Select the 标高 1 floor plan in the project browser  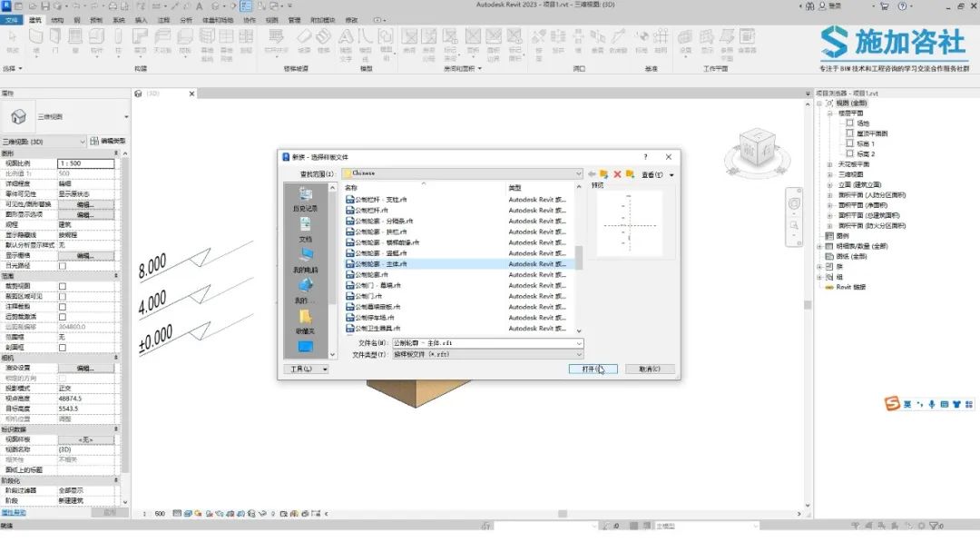[x=866, y=143]
